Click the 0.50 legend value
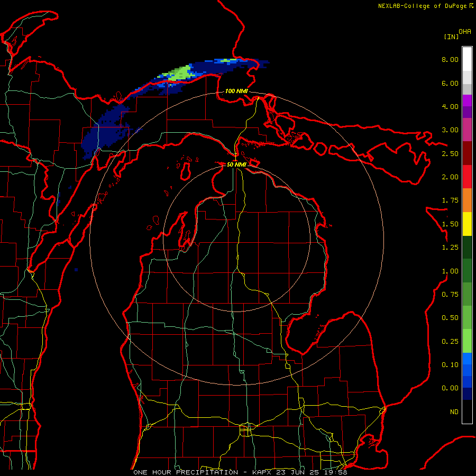This screenshot has height=476, width=476. [x=450, y=318]
